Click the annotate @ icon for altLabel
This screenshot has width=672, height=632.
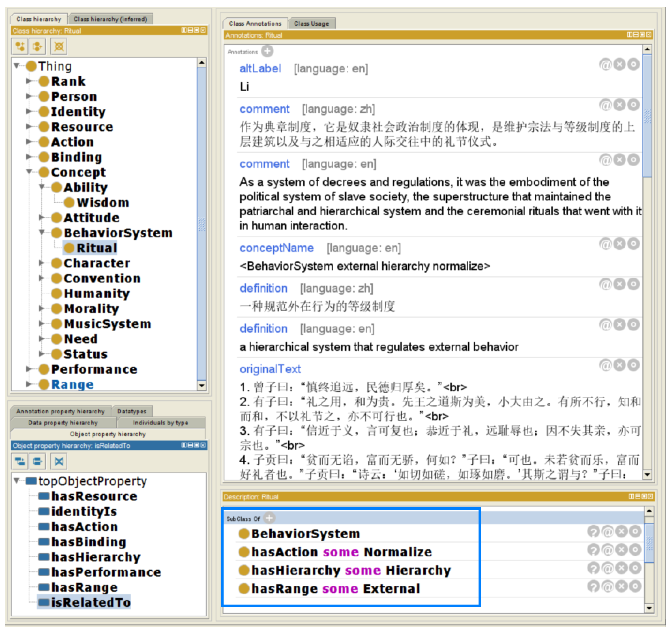[x=606, y=64]
